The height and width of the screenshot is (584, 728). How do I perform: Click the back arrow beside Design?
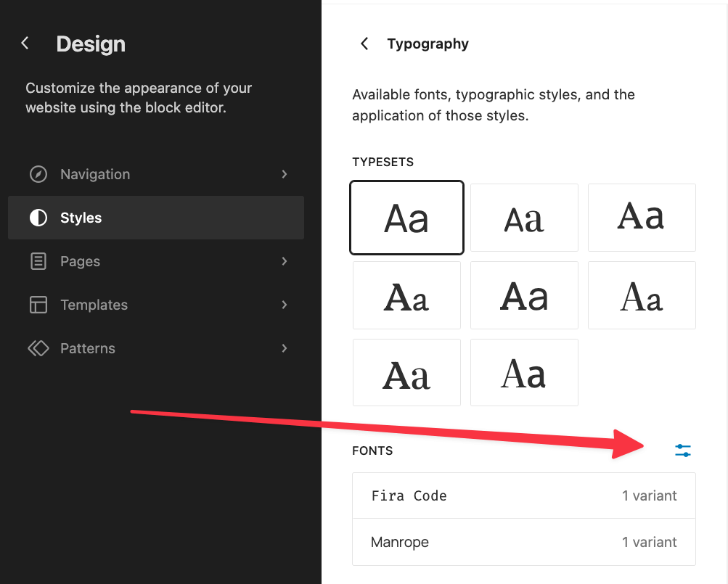tap(25, 44)
